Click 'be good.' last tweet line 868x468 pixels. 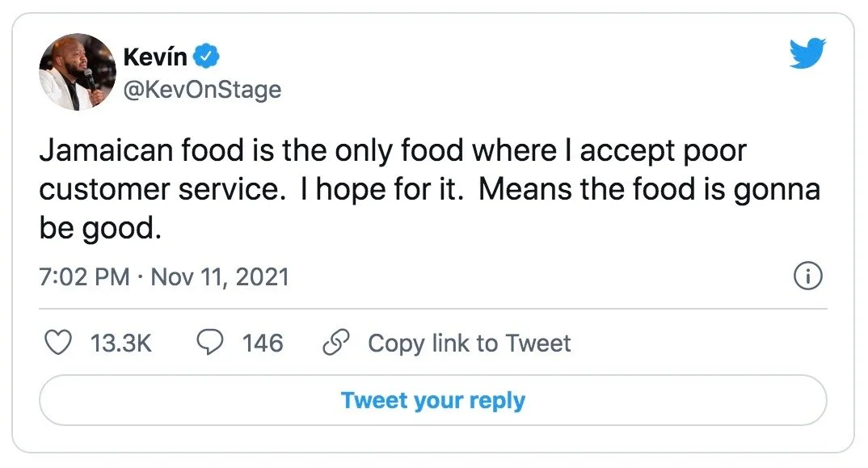coord(96,229)
